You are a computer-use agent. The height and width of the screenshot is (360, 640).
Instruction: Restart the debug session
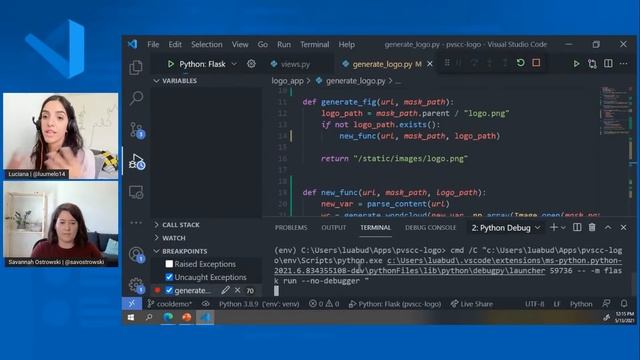pyautogui.click(x=520, y=63)
